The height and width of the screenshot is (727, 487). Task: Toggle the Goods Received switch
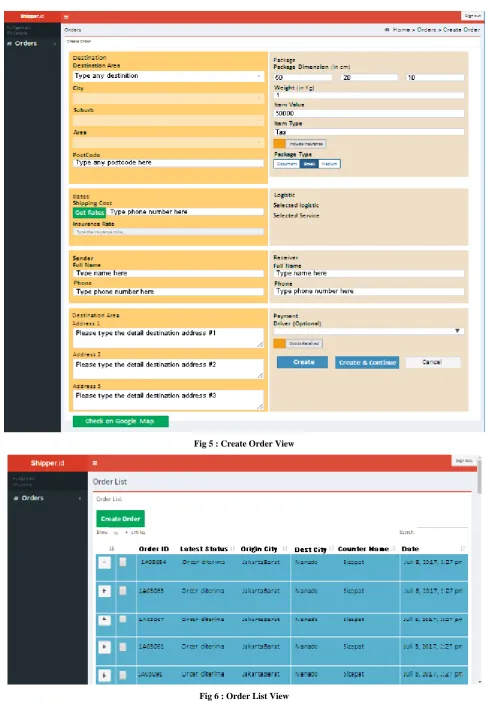(x=298, y=344)
